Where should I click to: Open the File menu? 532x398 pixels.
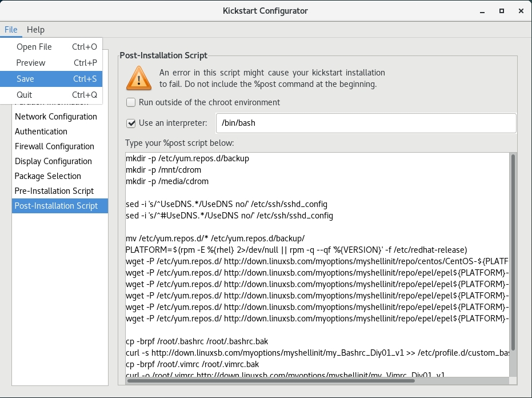[x=11, y=30]
